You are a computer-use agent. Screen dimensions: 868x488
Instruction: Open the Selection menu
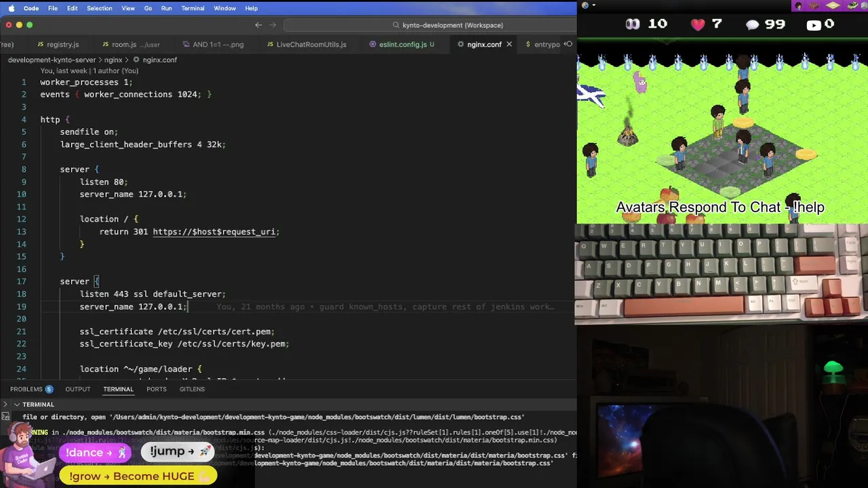[100, 8]
